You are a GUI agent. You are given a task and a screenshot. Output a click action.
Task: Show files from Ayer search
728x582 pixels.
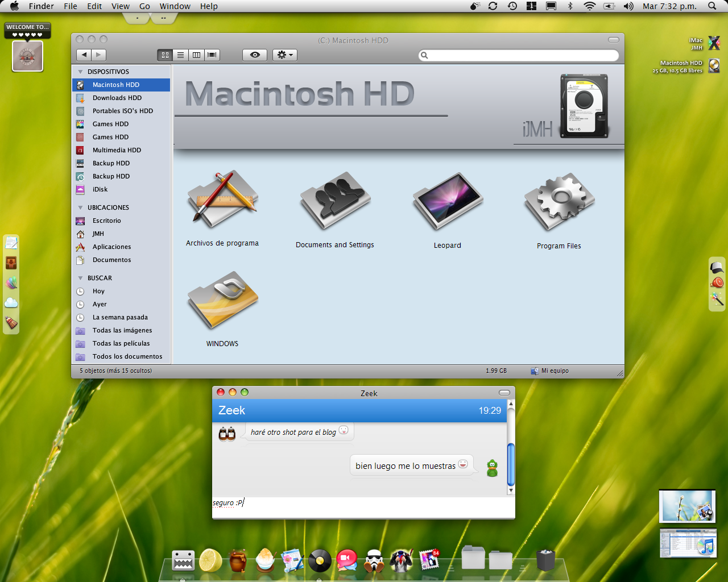[x=121, y=304]
